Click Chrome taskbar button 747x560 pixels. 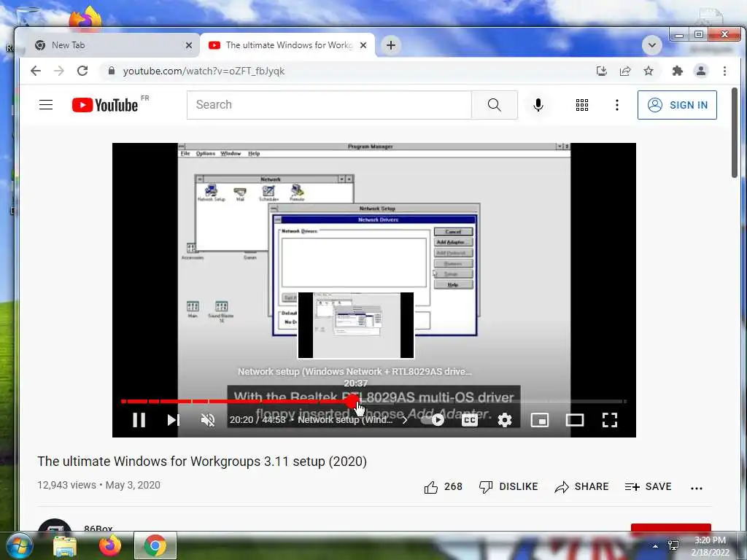tap(155, 545)
